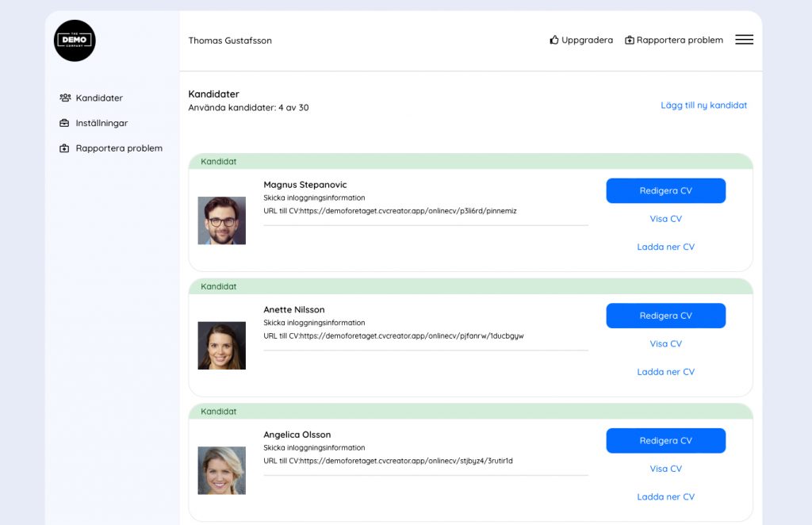Open the hamburger menu
This screenshot has width=812, height=525.
(x=744, y=40)
